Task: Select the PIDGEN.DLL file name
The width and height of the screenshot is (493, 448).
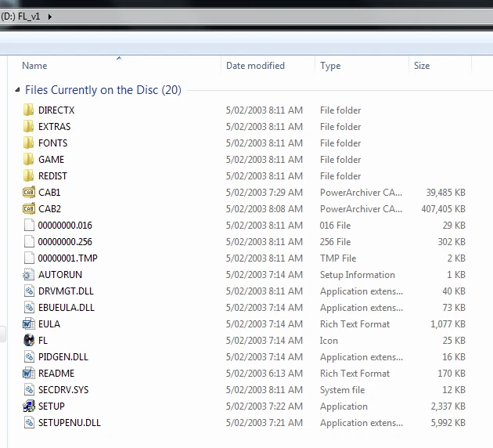Action: tap(63, 357)
